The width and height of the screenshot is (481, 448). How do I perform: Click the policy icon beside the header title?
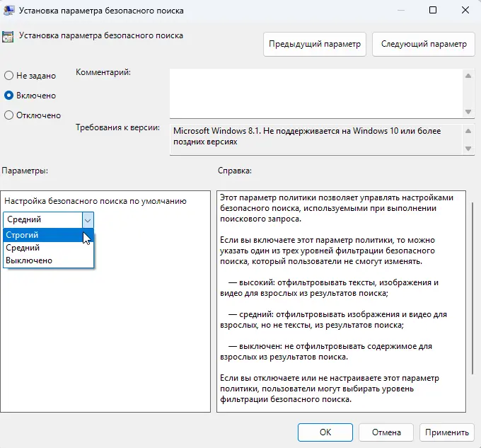[x=8, y=36]
